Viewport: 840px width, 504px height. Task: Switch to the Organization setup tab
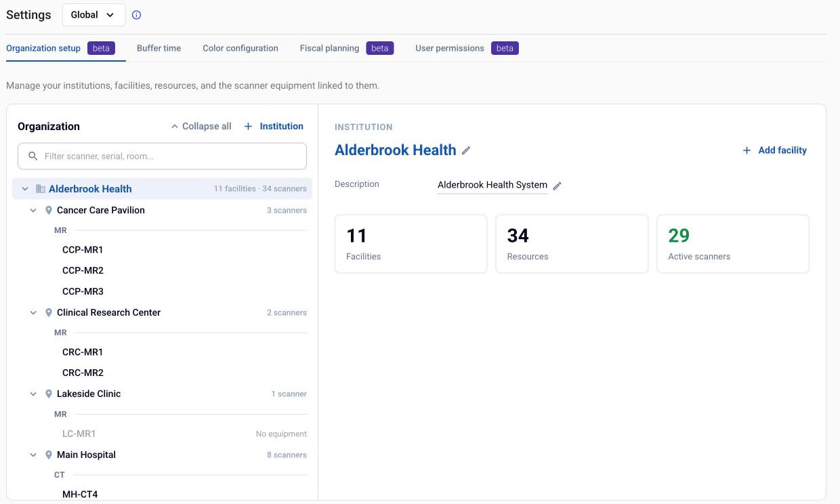(66, 48)
